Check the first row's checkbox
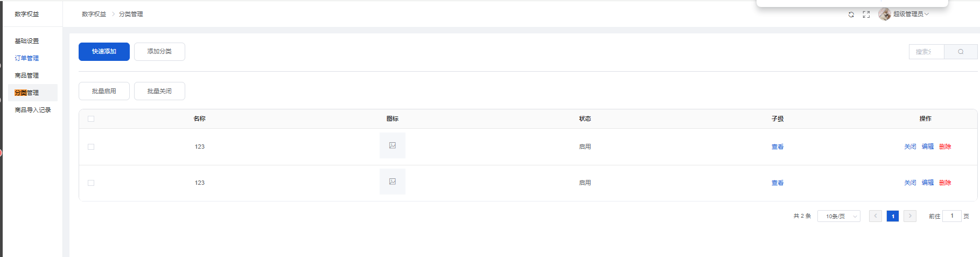The height and width of the screenshot is (257, 980). pyautogui.click(x=91, y=147)
